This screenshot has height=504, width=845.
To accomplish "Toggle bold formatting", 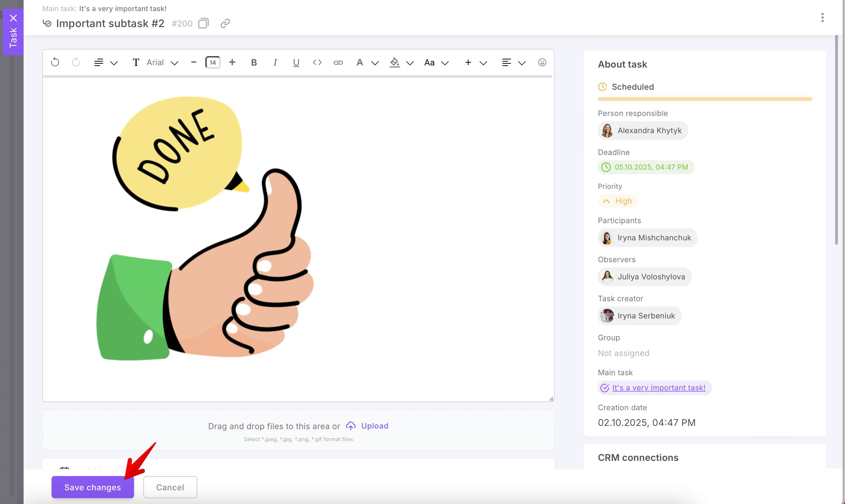I will (254, 63).
